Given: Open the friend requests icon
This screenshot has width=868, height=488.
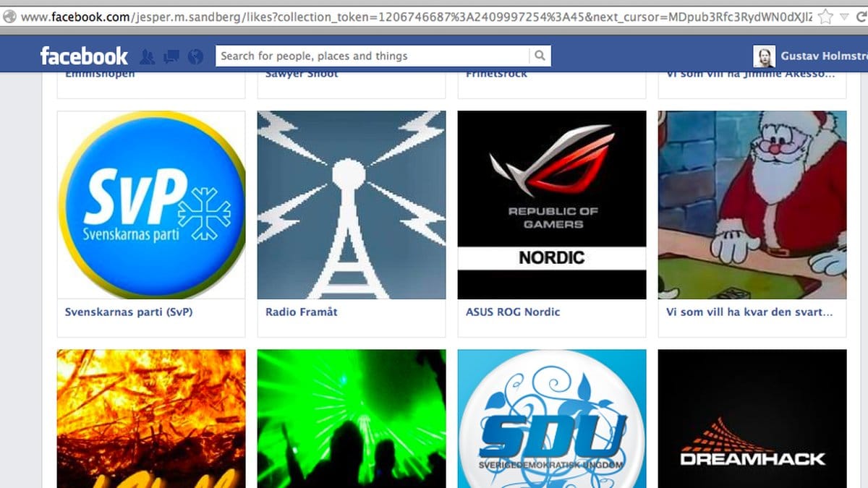Looking at the screenshot, I should (148, 56).
